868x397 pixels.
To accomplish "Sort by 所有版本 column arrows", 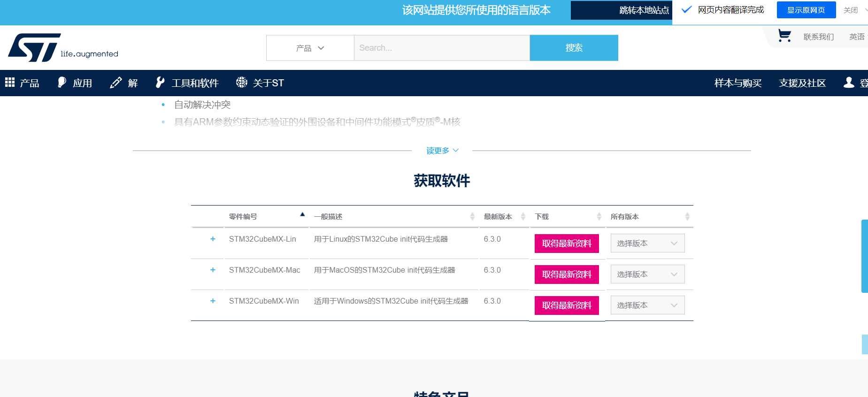I will click(687, 216).
